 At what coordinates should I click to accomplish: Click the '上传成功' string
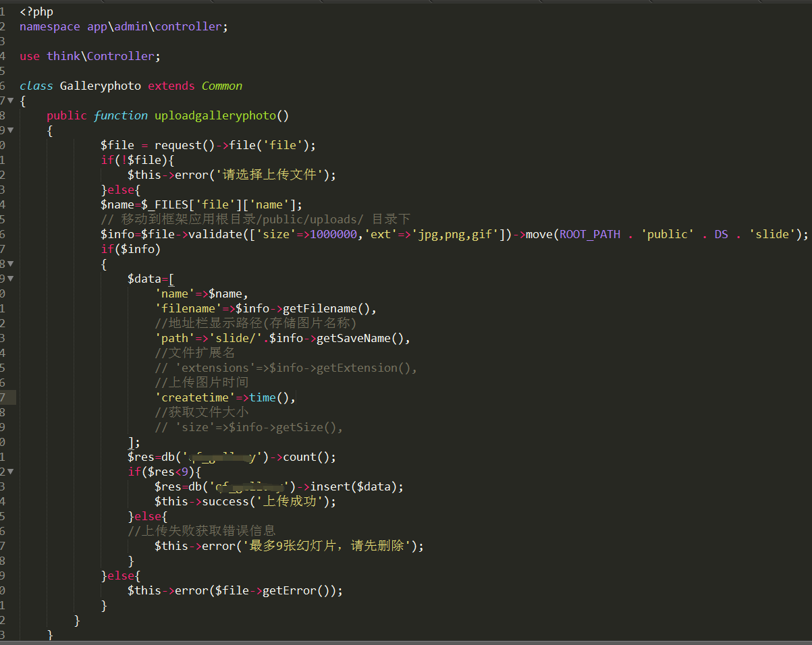tap(290, 501)
